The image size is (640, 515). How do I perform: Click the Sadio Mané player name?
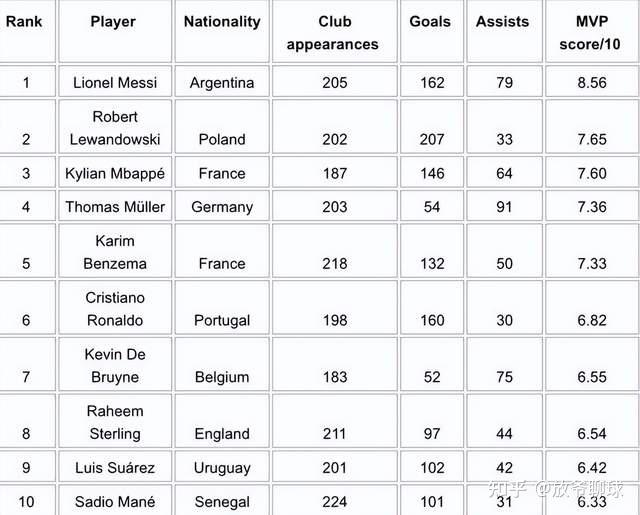[x=114, y=502]
